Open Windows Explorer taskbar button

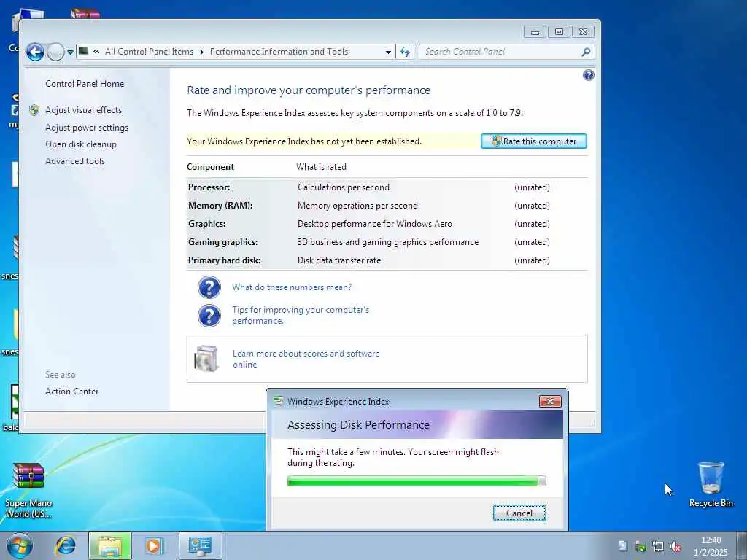(110, 545)
